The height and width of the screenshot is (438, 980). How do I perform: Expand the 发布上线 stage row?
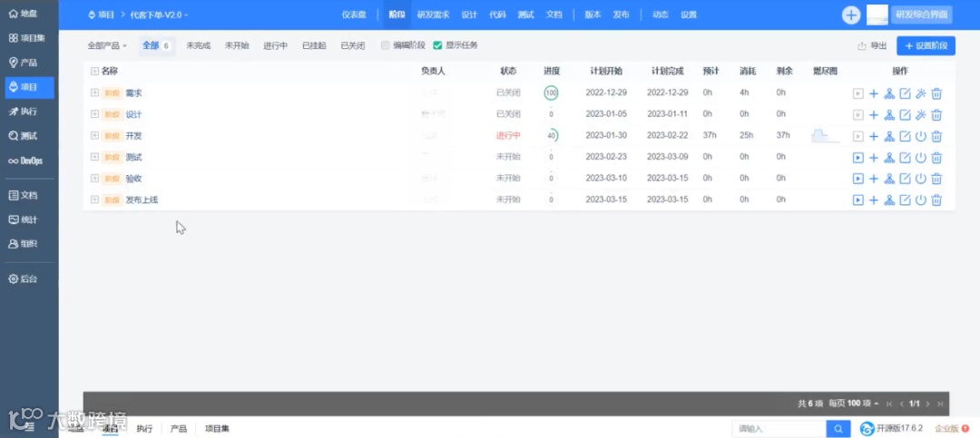pos(95,200)
